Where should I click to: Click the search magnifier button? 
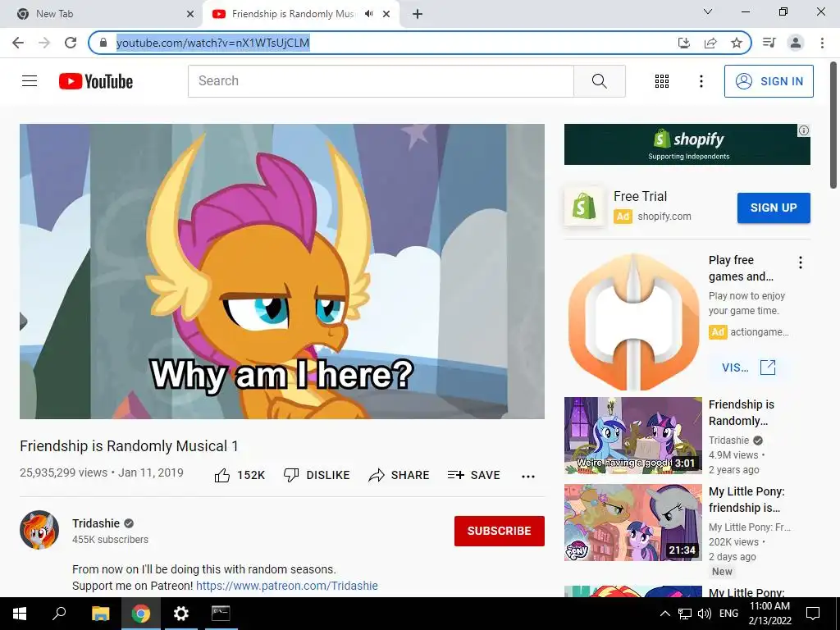point(600,81)
